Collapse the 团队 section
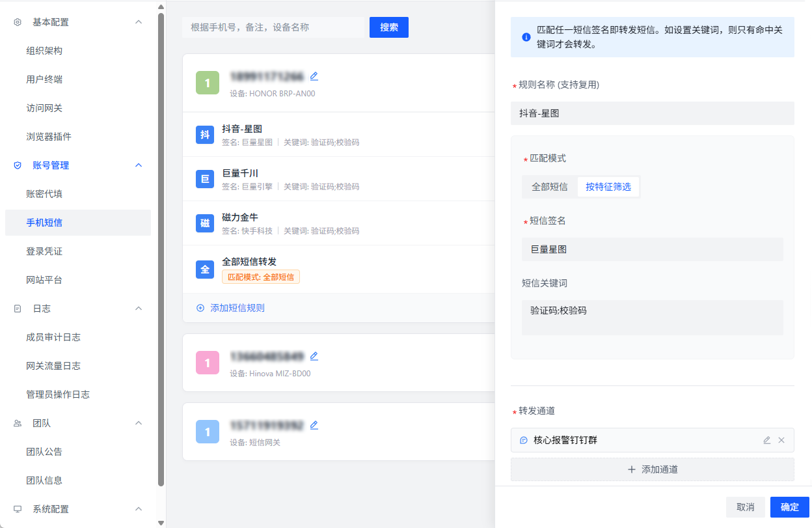Screen dimensions: 812x528 point(139,423)
